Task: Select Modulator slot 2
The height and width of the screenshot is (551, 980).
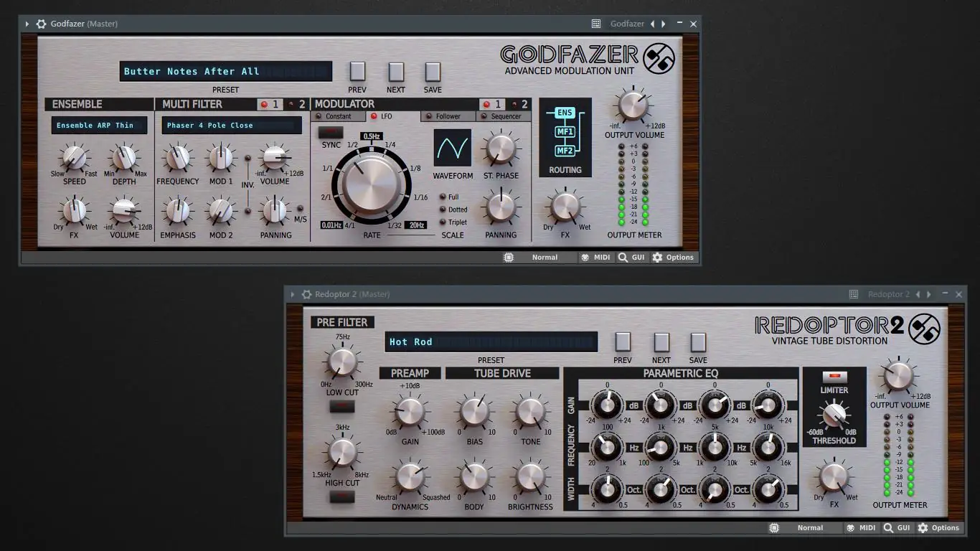Action: [519, 104]
